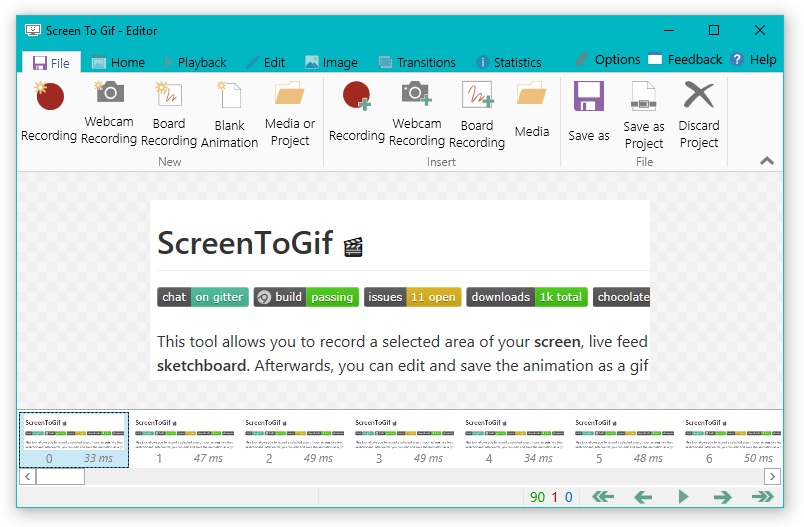Click the horizontal timeline scrollbar thumb
Image resolution: width=804 pixels, height=527 pixels.
pos(60,477)
